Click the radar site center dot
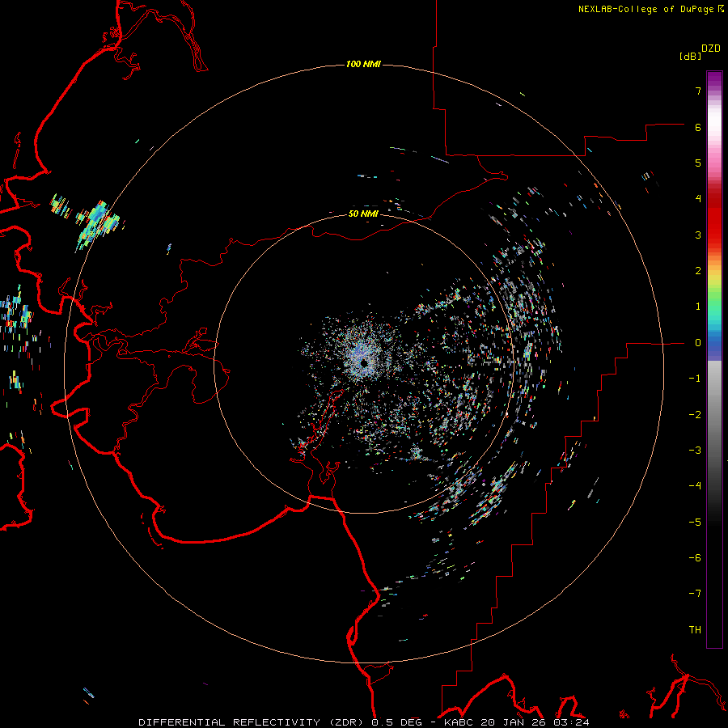This screenshot has height=728, width=728. pyautogui.click(x=364, y=363)
